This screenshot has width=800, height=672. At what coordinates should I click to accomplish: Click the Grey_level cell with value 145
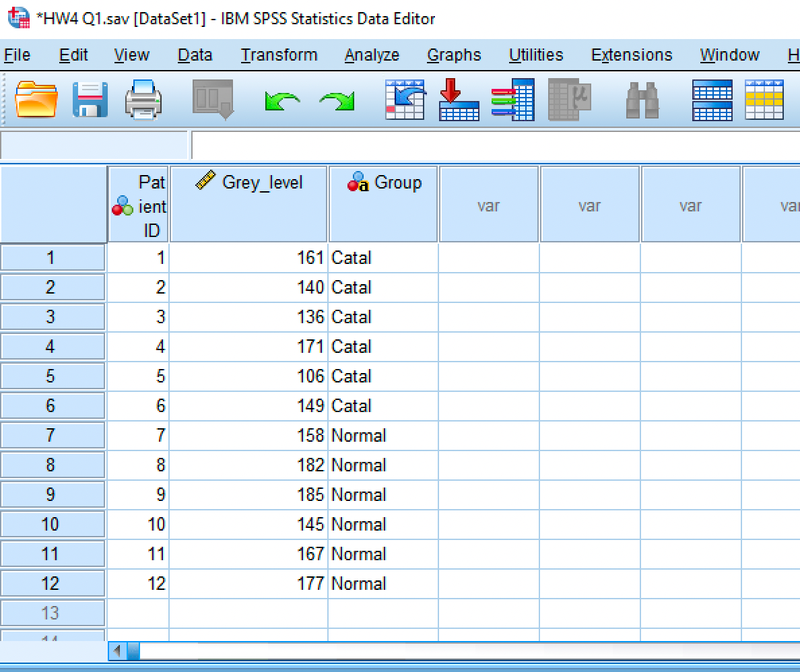coord(248,524)
